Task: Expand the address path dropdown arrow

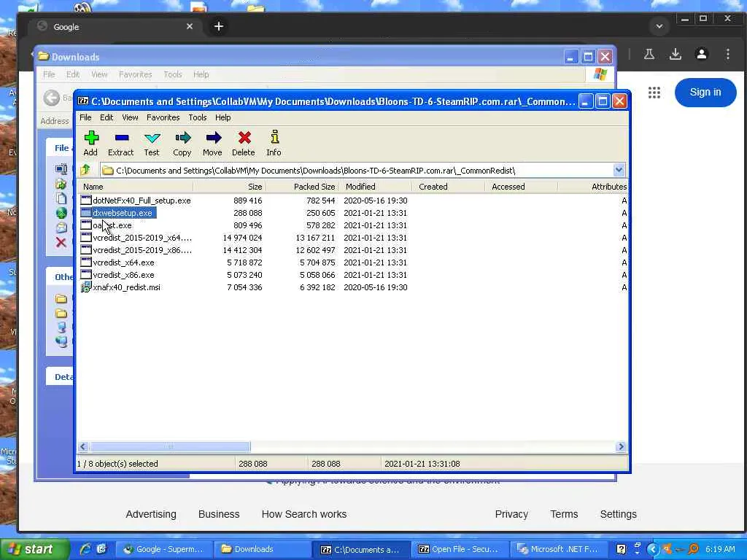Action: point(619,170)
